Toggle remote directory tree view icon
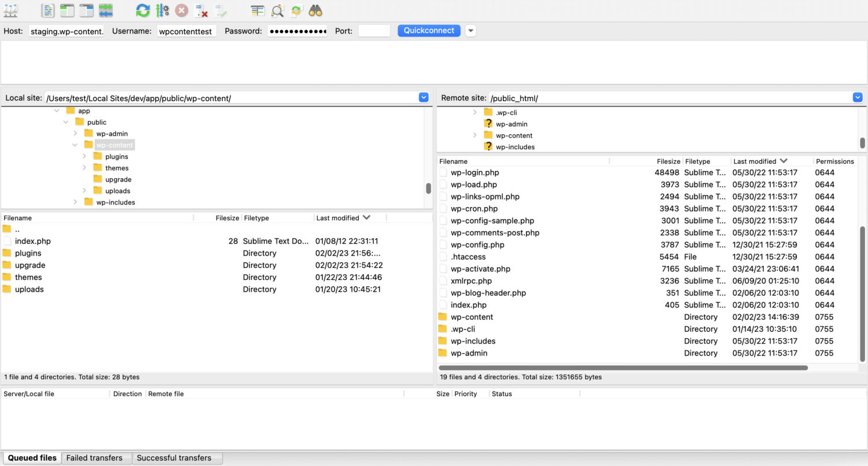Screen dimensions: 868x466 tap(86, 10)
